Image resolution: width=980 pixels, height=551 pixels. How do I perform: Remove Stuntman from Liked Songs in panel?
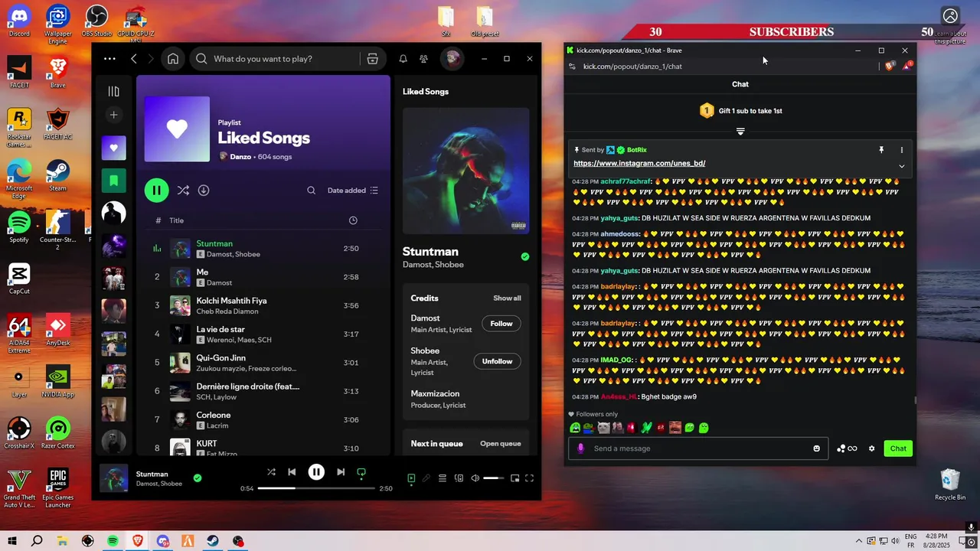tap(525, 257)
